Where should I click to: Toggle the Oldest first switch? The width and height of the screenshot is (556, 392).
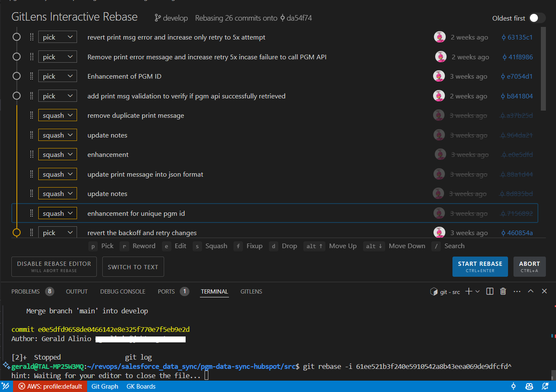pyautogui.click(x=537, y=18)
